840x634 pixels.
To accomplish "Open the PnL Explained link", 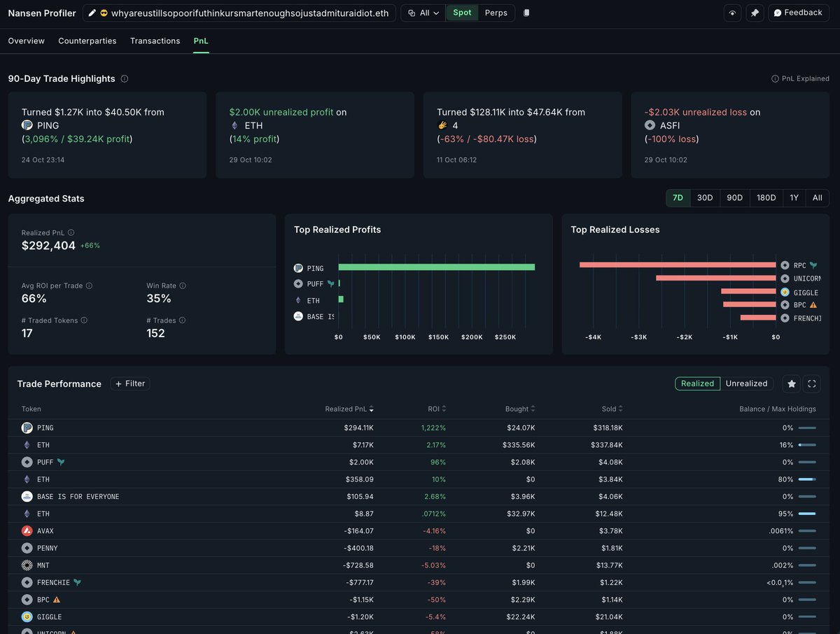I will [x=800, y=79].
